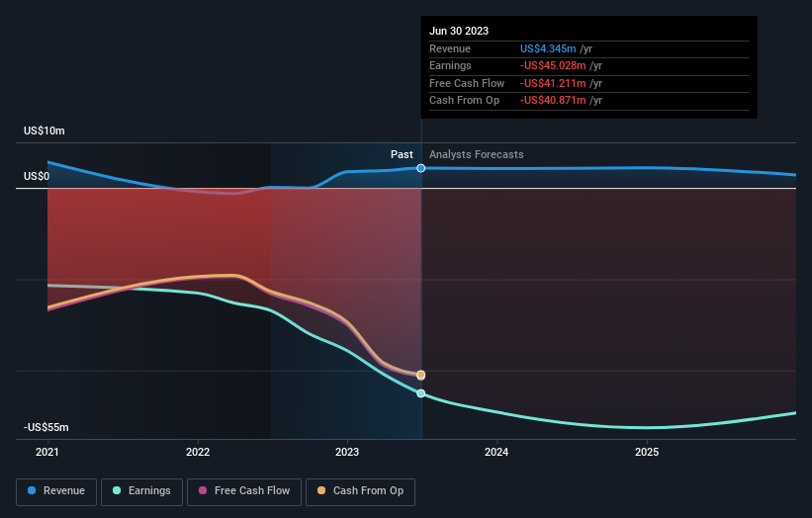Select the 2022 x-axis label
This screenshot has height=518, width=812.
tap(198, 453)
